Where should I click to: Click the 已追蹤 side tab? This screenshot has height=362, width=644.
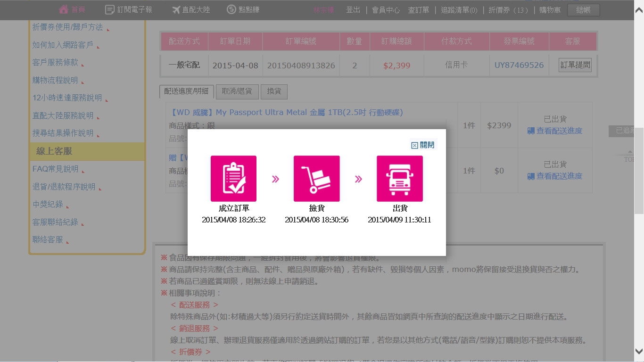[621, 131]
